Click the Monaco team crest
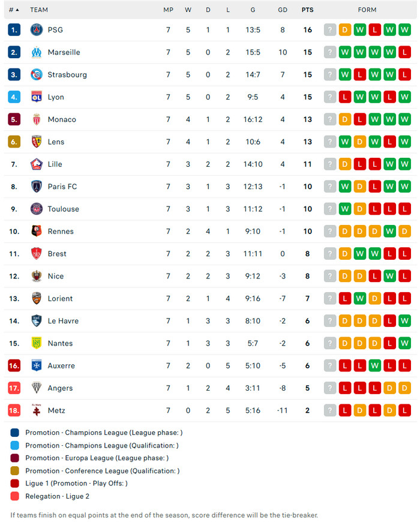Screen dimensions: 420x522 pyautogui.click(x=37, y=119)
